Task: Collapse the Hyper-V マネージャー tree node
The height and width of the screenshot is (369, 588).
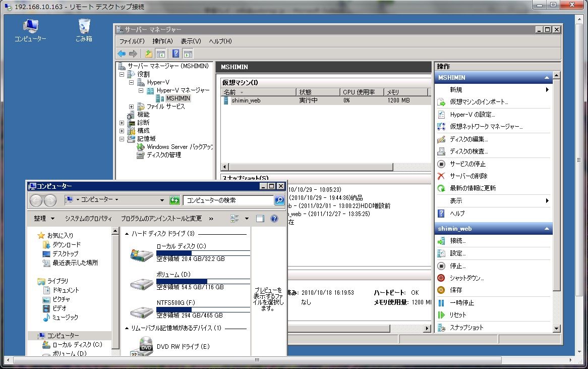Action: (x=141, y=90)
